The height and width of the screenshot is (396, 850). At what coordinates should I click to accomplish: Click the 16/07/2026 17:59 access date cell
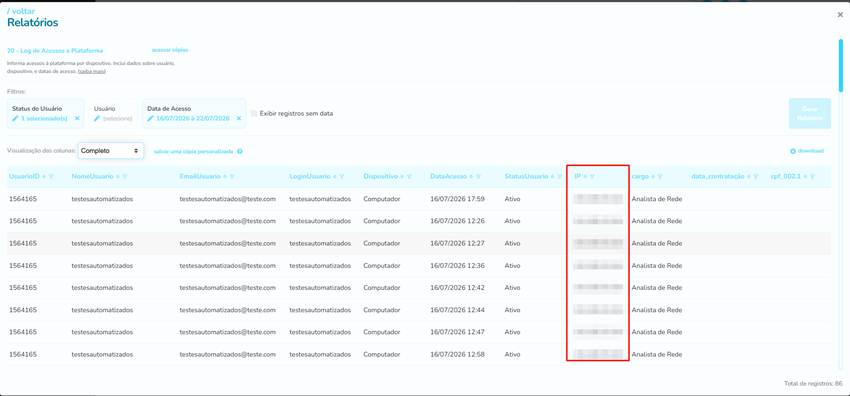(x=457, y=199)
